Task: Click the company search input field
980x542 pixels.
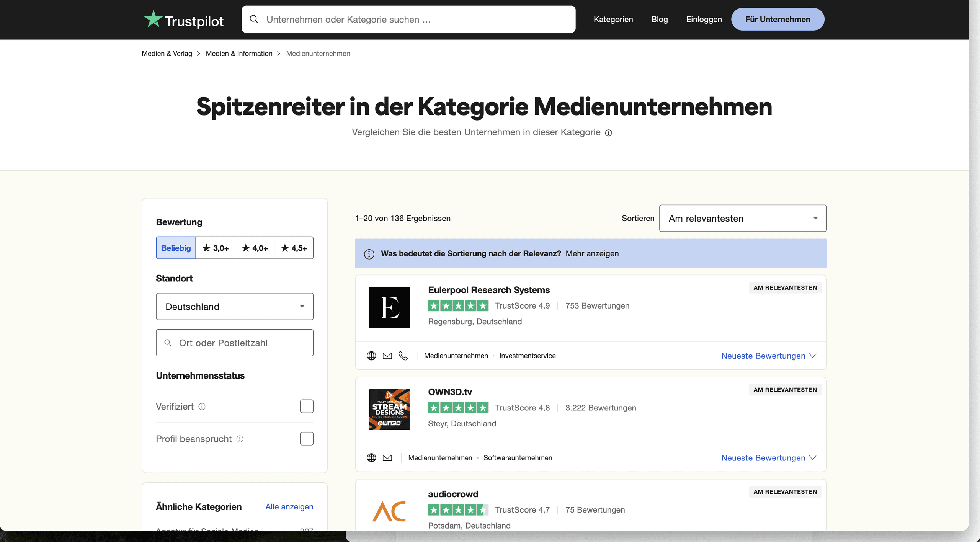Action: click(x=408, y=19)
